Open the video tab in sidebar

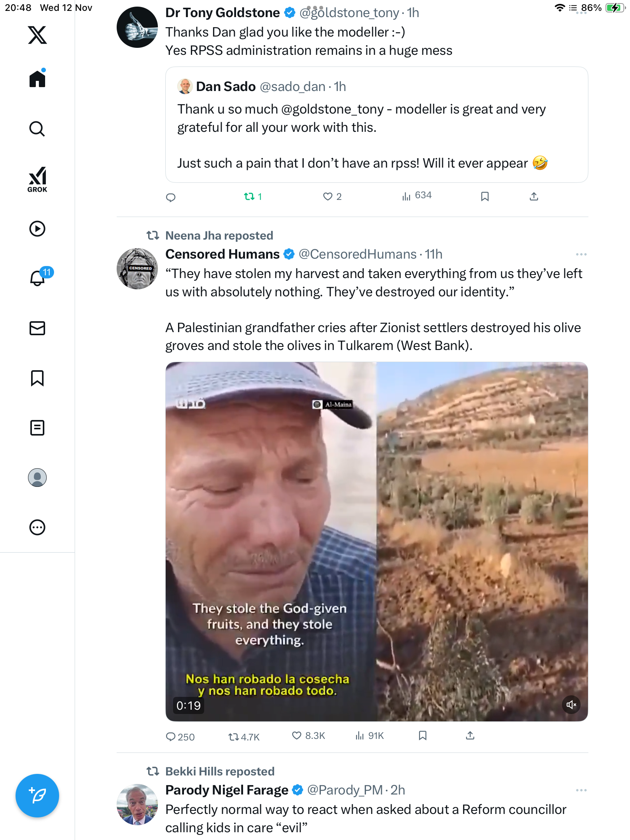(x=37, y=229)
